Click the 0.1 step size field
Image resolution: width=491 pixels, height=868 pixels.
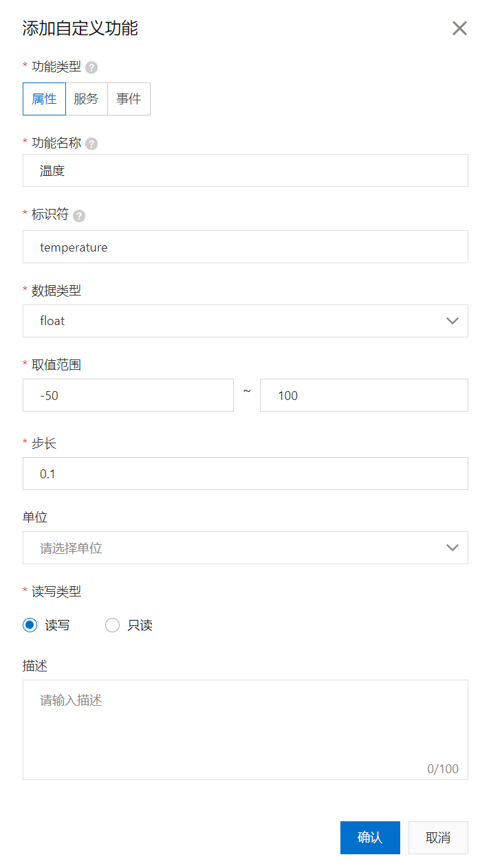[x=245, y=474]
